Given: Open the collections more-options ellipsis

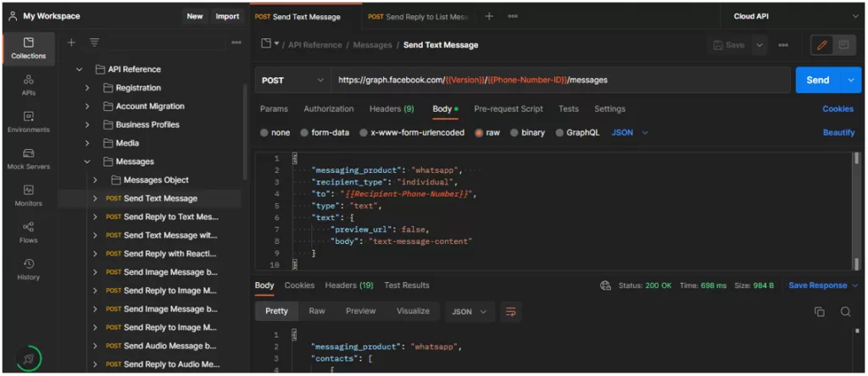Looking at the screenshot, I should (236, 42).
